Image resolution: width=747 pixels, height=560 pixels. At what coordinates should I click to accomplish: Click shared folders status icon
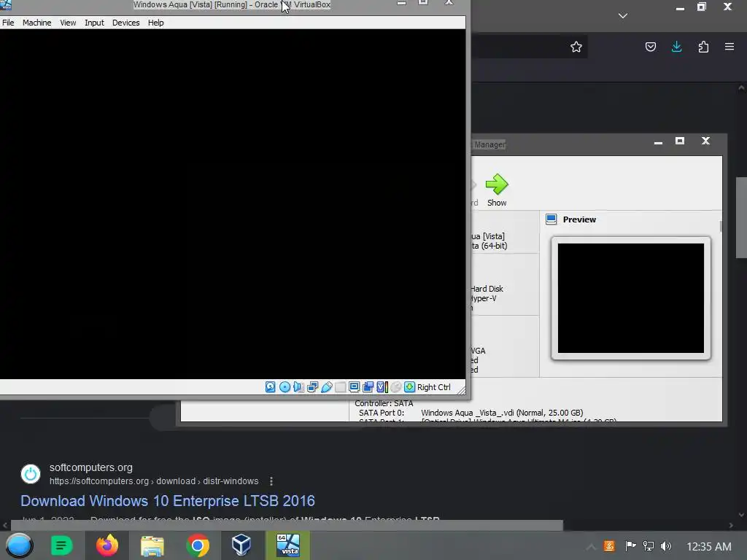[340, 387]
